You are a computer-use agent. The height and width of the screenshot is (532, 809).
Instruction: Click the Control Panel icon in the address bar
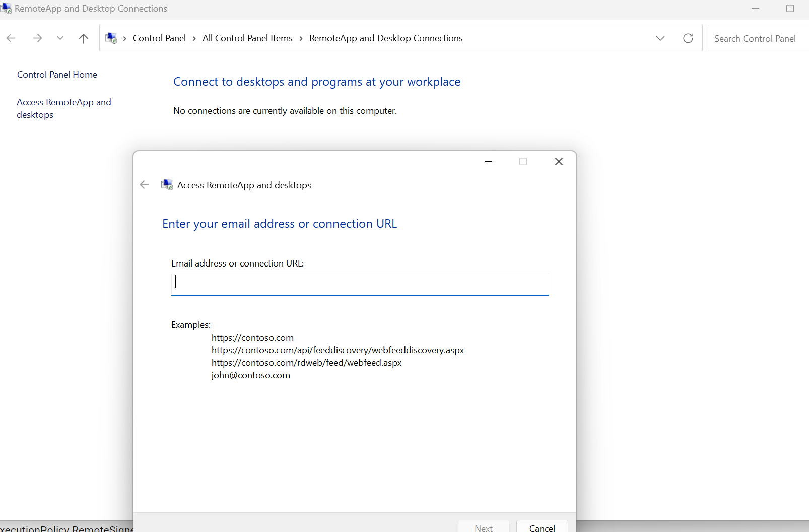[111, 38]
